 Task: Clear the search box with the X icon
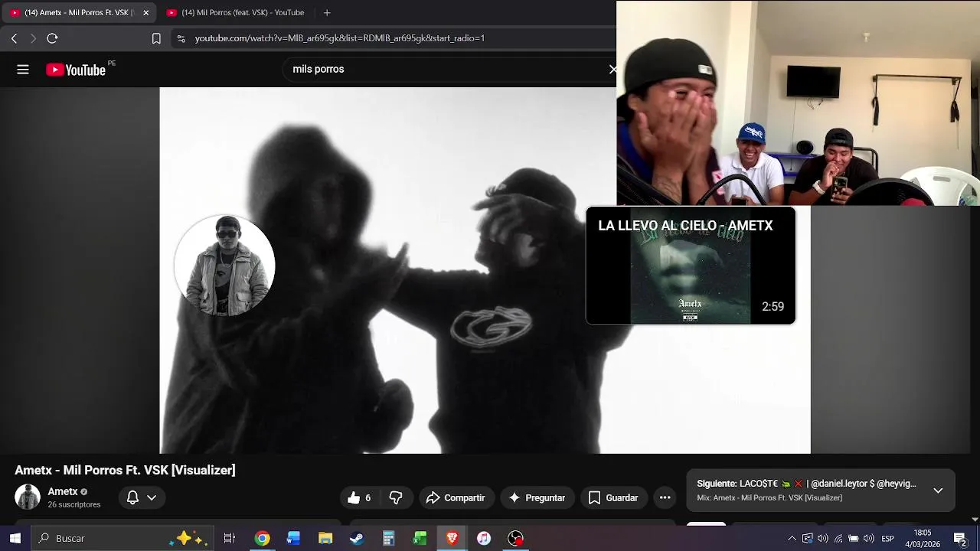click(612, 69)
